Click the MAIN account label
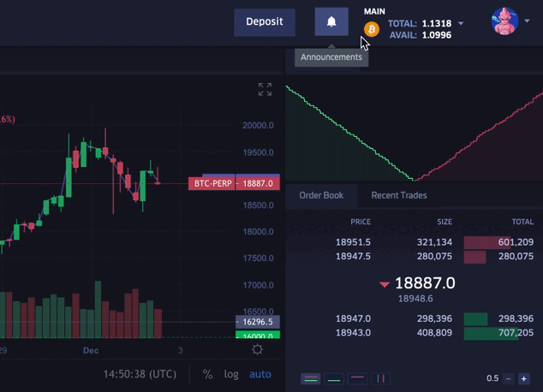The image size is (543, 392). (374, 11)
